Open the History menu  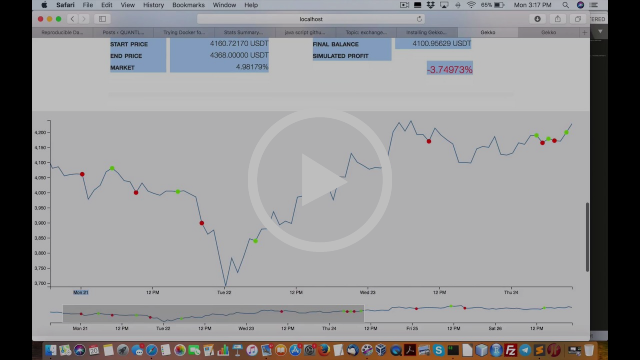[153, 5]
